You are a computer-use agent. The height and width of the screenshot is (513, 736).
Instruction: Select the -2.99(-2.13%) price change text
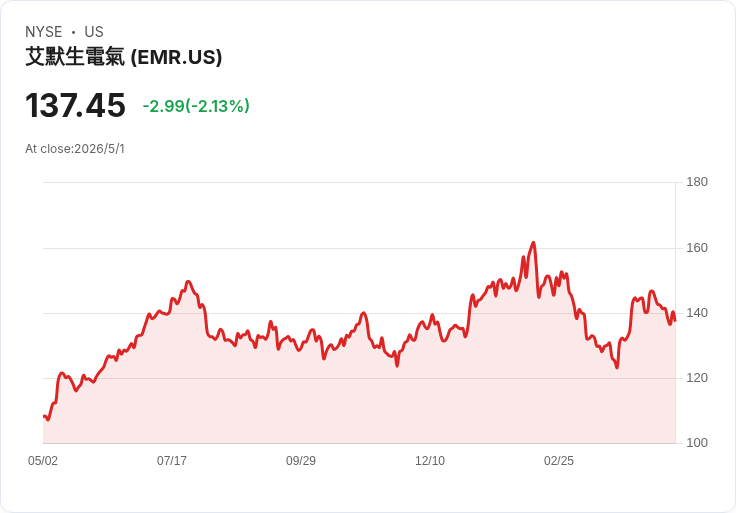click(x=196, y=106)
